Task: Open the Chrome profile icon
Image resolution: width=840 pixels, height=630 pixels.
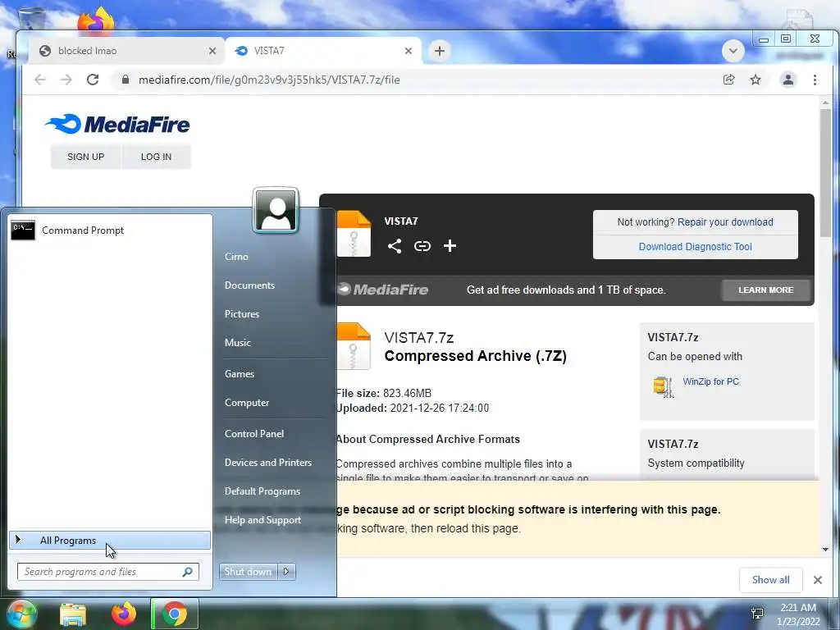Action: pos(788,80)
